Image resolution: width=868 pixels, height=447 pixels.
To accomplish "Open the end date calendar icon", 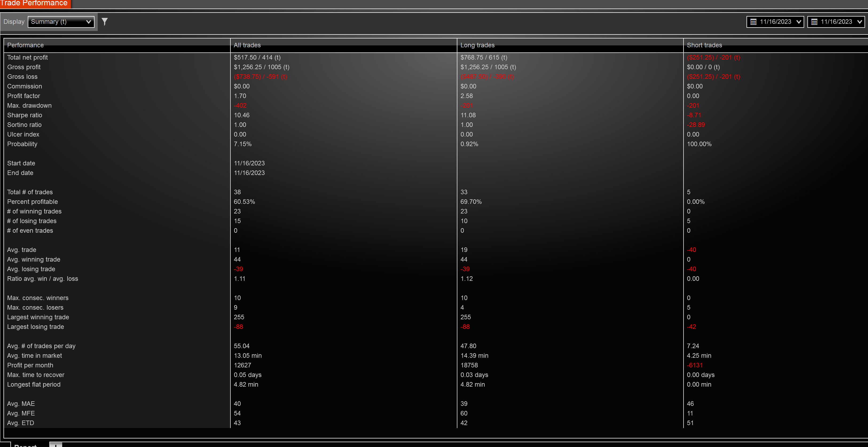I will click(814, 22).
